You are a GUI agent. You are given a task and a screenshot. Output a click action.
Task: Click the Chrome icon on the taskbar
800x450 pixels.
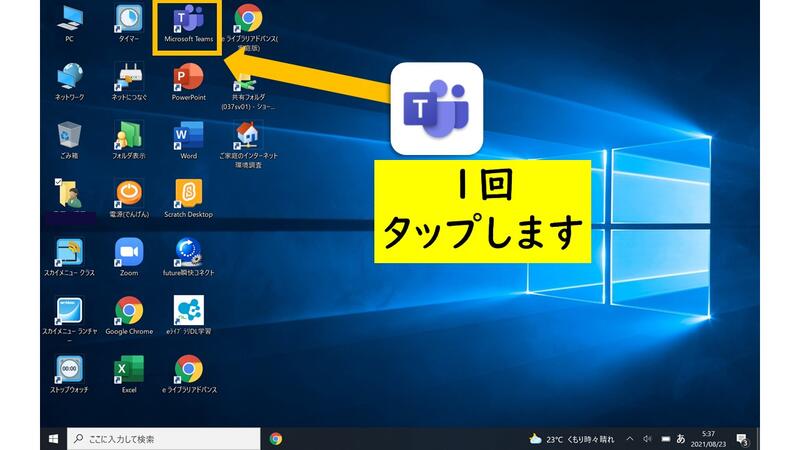276,438
